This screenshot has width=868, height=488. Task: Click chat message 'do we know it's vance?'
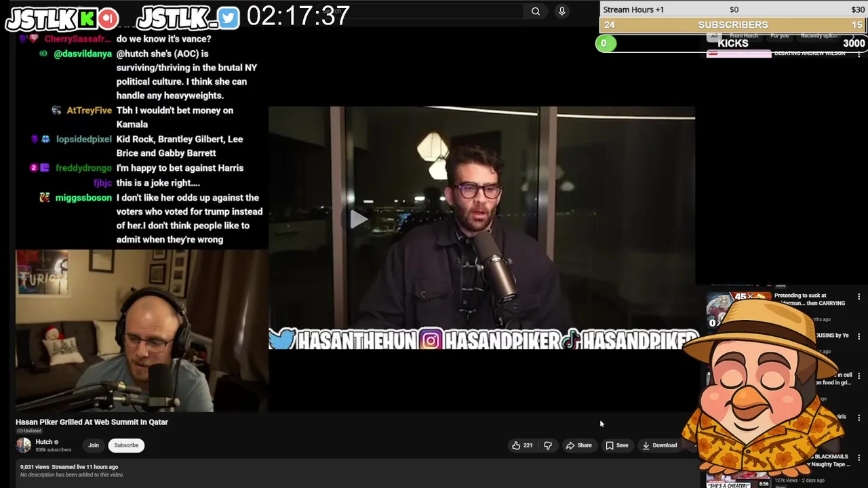click(164, 39)
